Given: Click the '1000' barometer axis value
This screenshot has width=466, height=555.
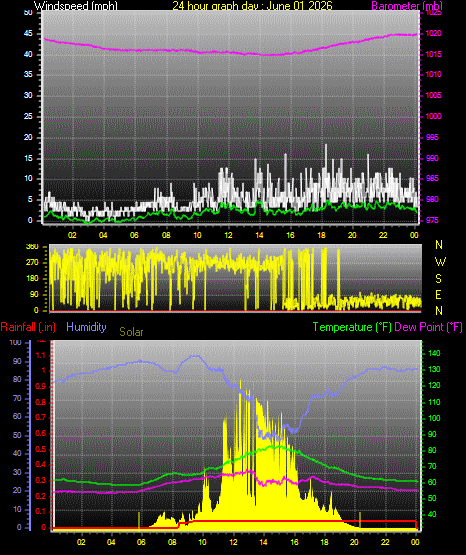Looking at the screenshot, I should tap(433, 116).
